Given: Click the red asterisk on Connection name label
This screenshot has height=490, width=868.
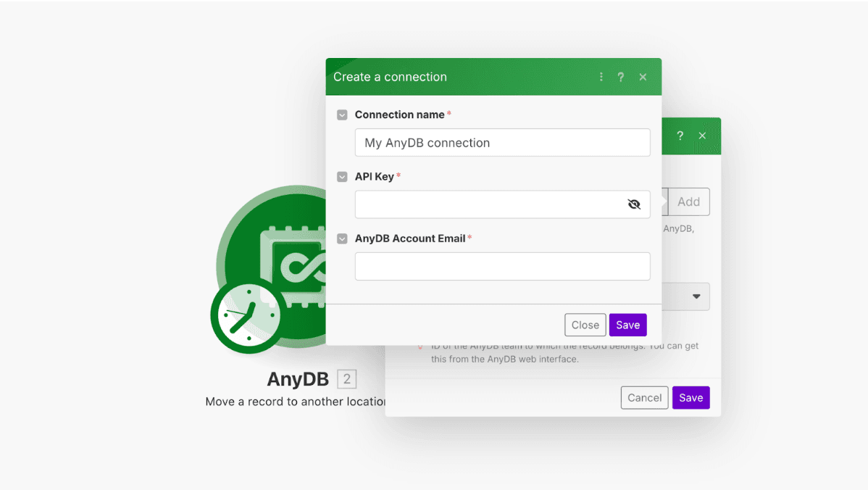Looking at the screenshot, I should [448, 112].
